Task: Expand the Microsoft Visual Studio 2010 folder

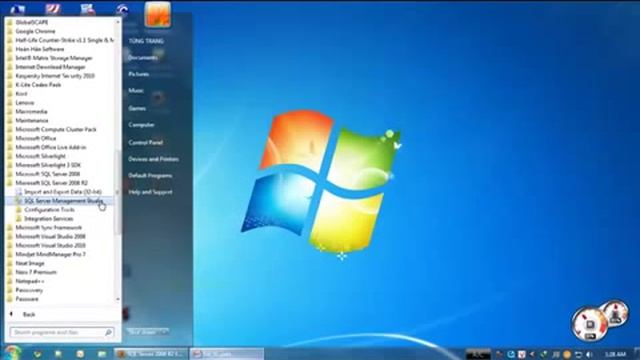Action: click(50, 245)
